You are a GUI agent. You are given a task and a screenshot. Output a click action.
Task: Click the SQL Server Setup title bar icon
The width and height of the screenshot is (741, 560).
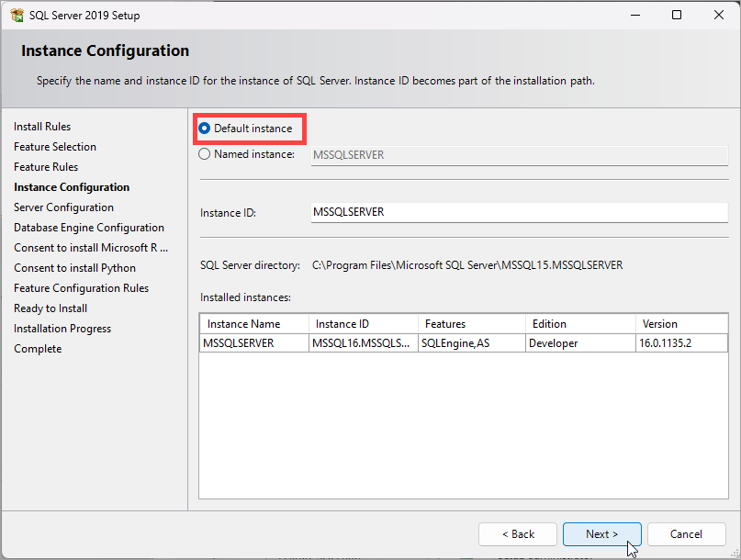click(17, 15)
